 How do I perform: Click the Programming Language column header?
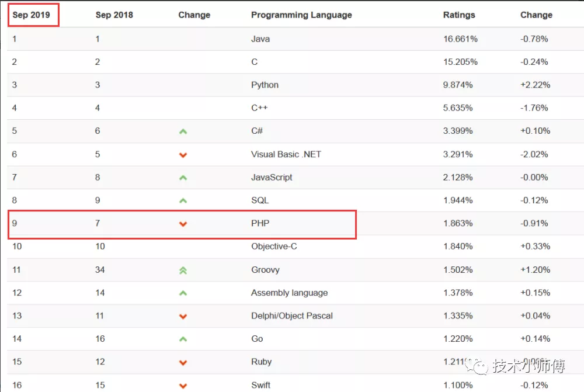pos(301,15)
